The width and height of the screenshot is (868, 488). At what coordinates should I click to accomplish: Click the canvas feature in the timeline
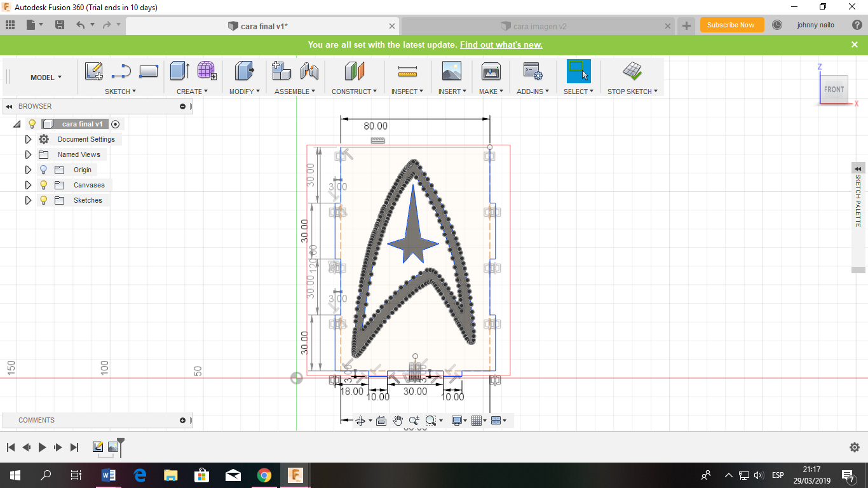click(x=114, y=447)
